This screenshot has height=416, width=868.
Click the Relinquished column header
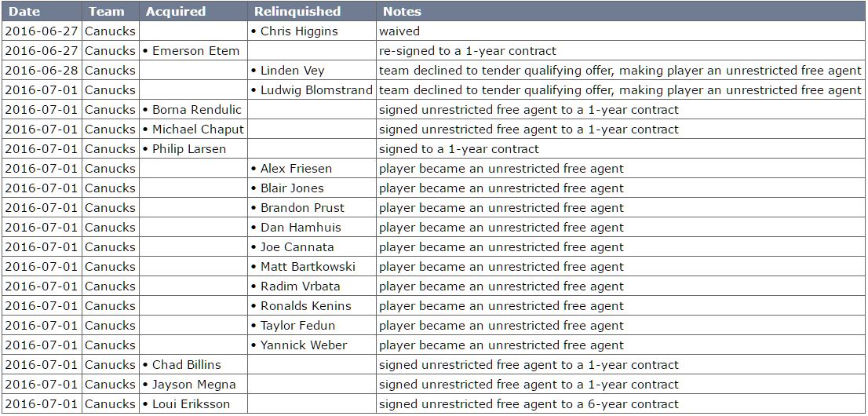297,12
